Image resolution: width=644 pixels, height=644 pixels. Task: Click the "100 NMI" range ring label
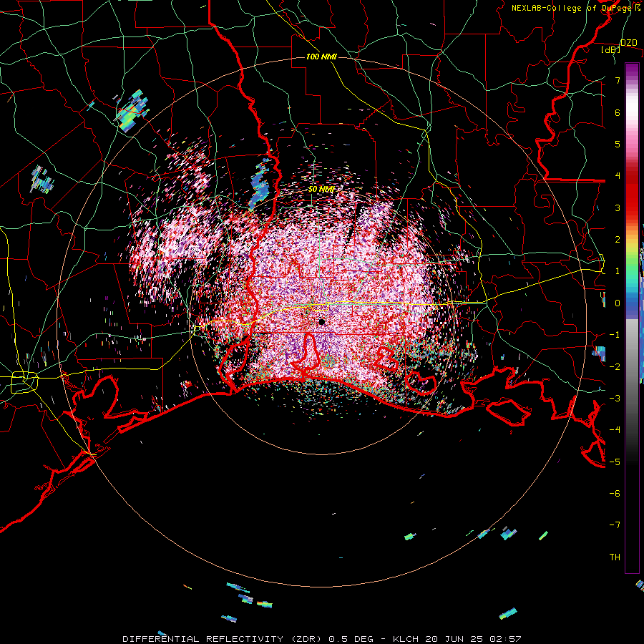[x=321, y=57]
